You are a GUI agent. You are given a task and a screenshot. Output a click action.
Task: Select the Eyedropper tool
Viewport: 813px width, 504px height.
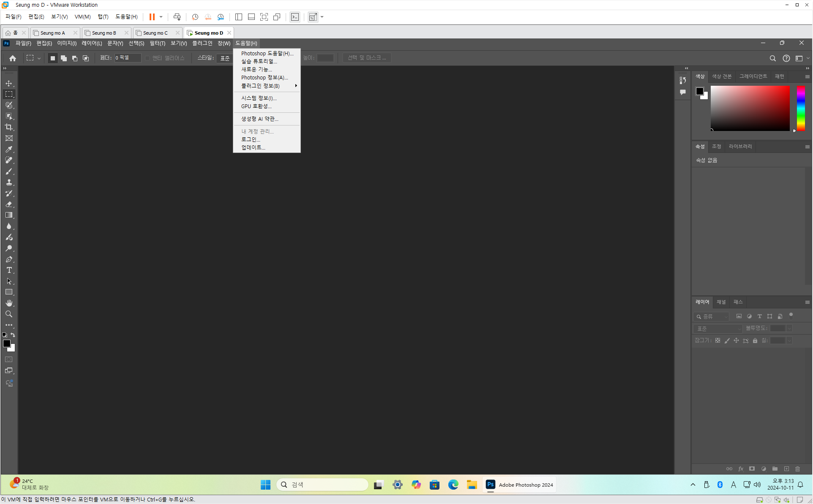point(9,149)
